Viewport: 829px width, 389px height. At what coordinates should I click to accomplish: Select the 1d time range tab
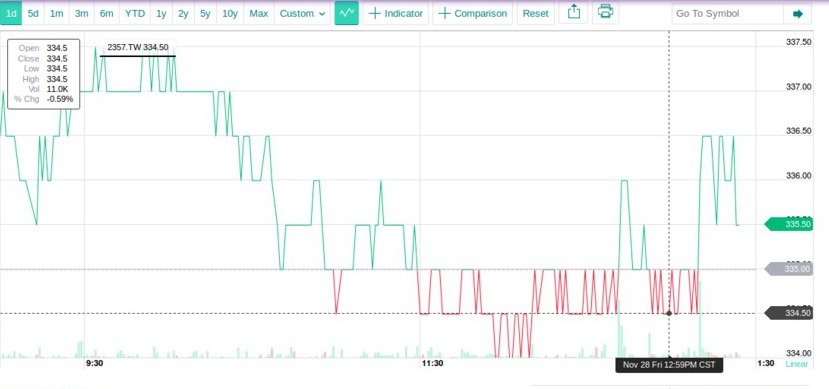point(11,13)
